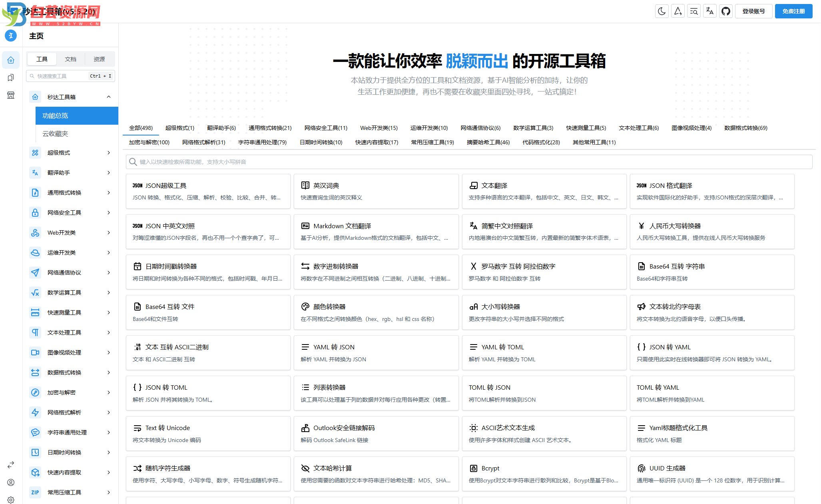The image size is (821, 504).
Task: Open 云收藏夹 in the sidebar
Action: point(77,133)
